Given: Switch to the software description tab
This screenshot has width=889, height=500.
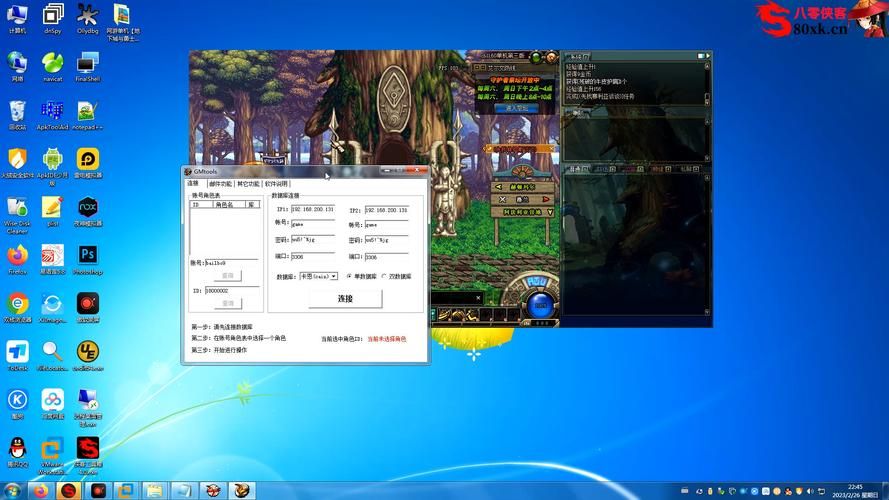Looking at the screenshot, I should tap(276, 184).
